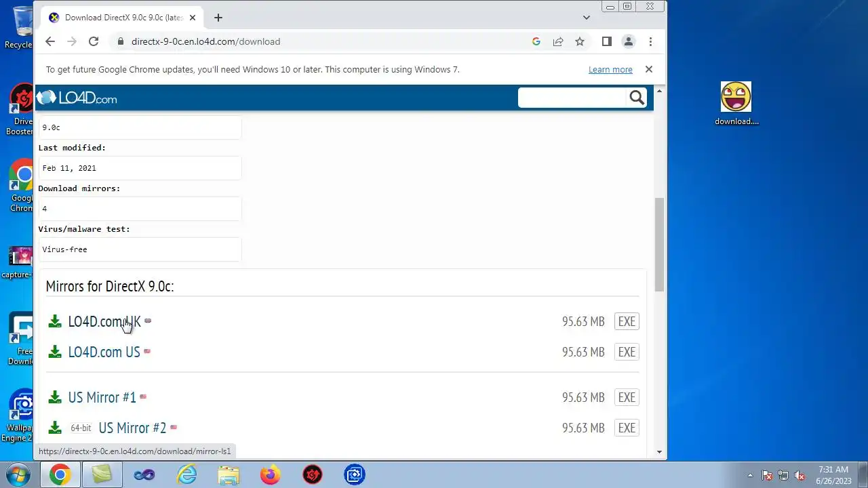This screenshot has height=488, width=868.
Task: Click the Mirrors for DirectX 9.0c heading
Action: (x=110, y=286)
